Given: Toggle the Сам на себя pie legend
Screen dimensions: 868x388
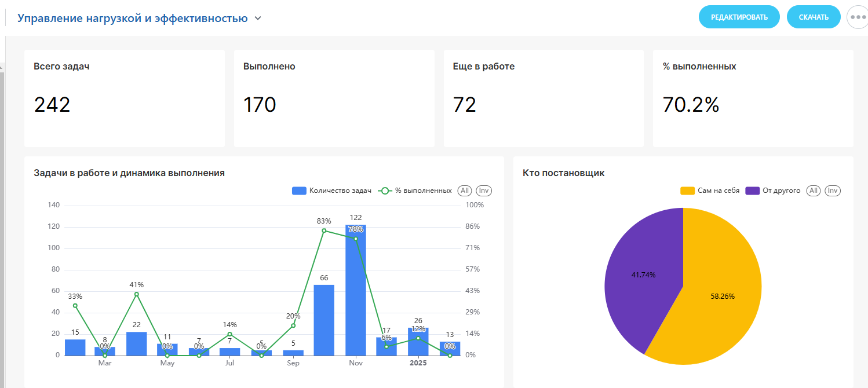Looking at the screenshot, I should click(710, 191).
